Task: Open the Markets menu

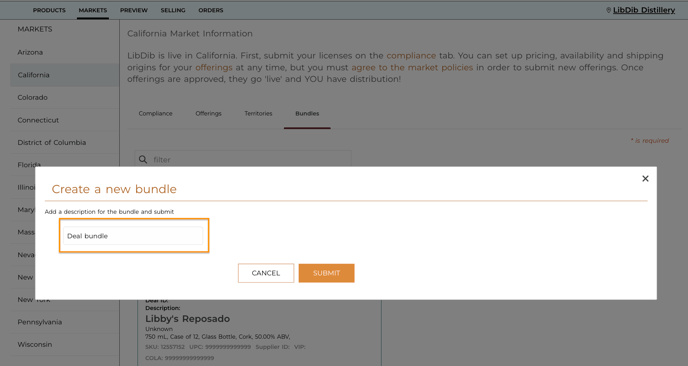Action: [x=93, y=10]
